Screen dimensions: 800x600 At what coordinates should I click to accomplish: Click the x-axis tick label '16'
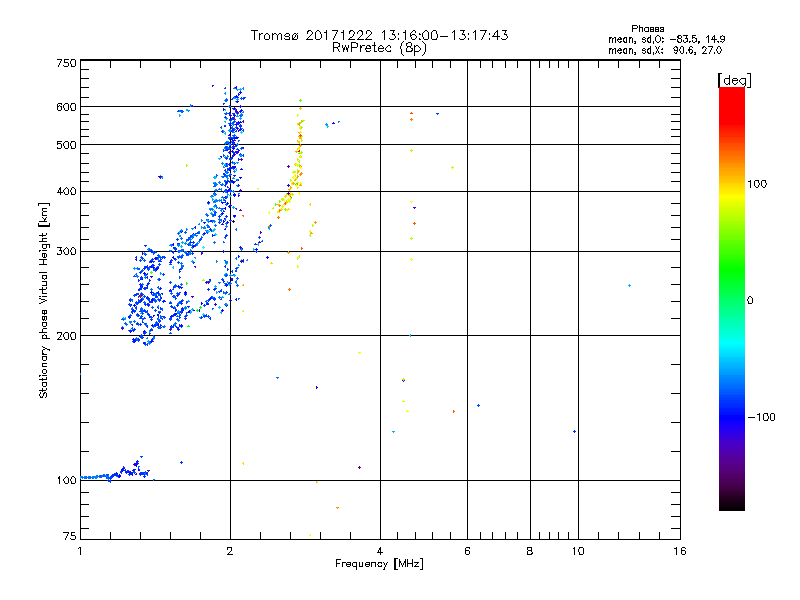click(680, 551)
